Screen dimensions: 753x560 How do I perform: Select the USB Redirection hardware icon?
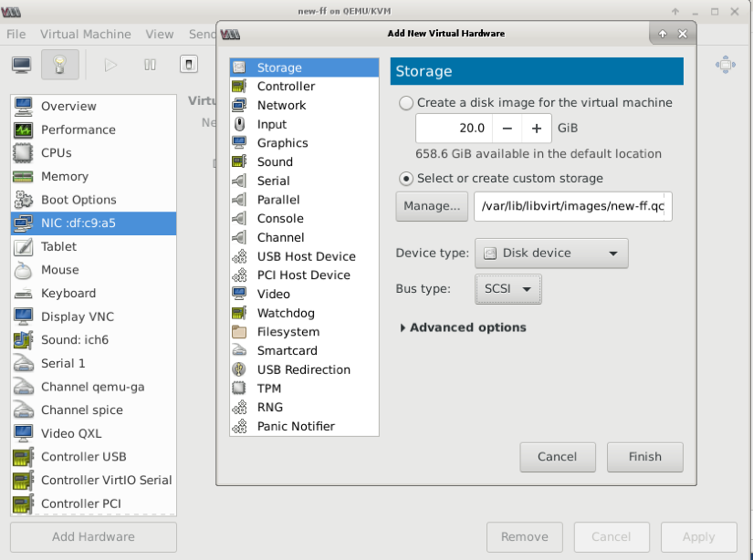click(239, 369)
